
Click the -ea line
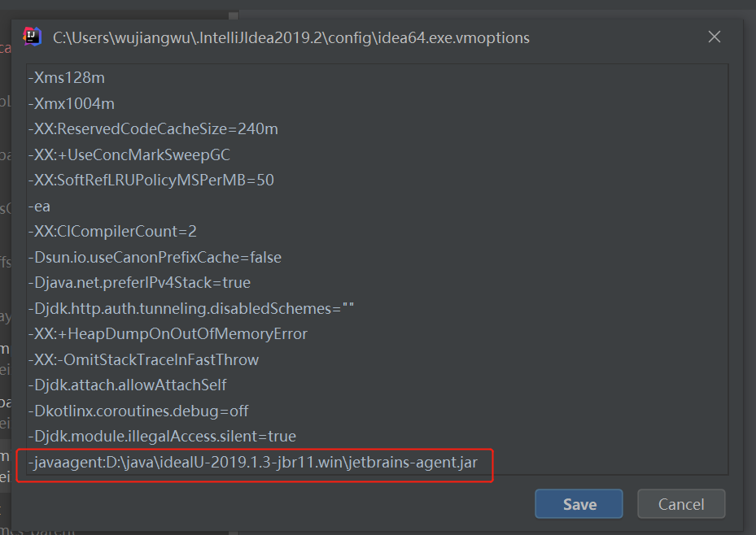pyautogui.click(x=39, y=206)
